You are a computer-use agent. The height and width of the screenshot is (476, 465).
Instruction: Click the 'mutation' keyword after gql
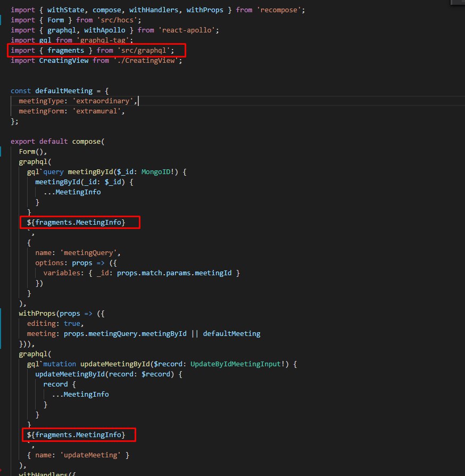pos(60,364)
